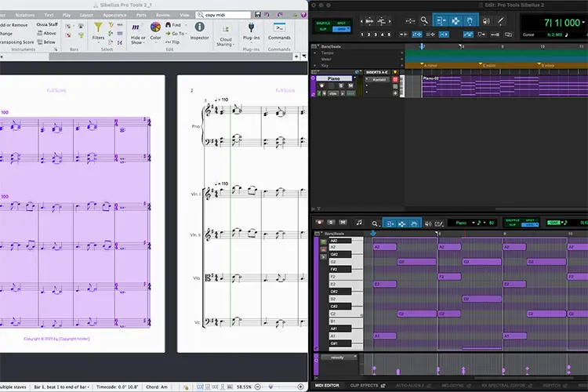Click zoom out minus icon in Sibelius status bar
This screenshot has width=588, height=392.
pos(258,387)
